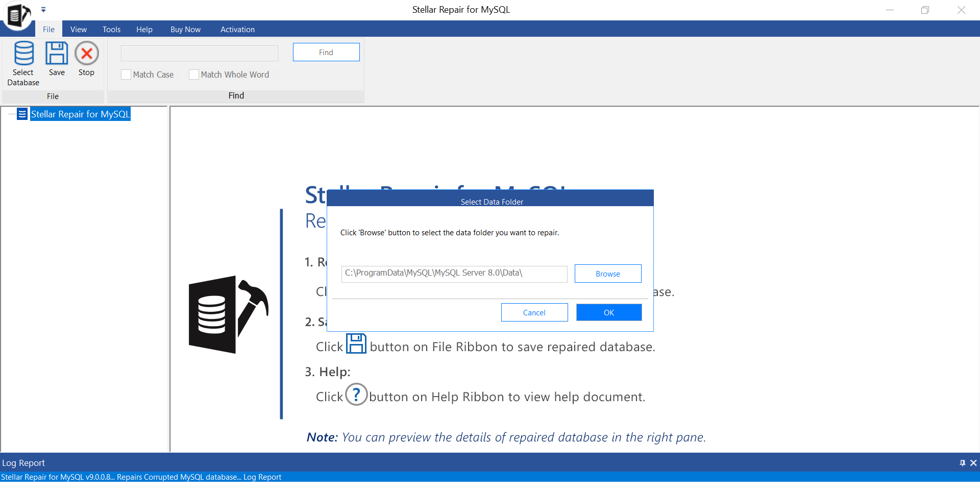Screen dimensions: 980x494
Task: Click the Select Database icon
Action: tap(23, 54)
